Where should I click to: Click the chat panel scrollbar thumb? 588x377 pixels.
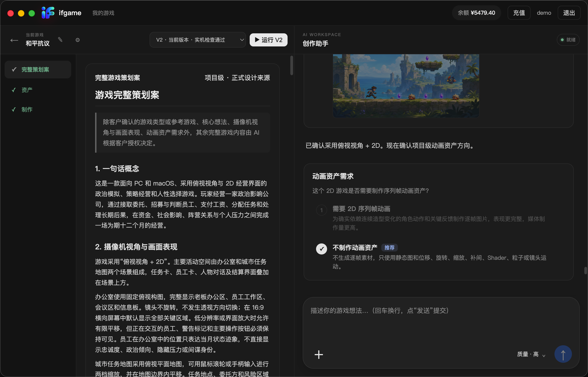tap(585, 271)
